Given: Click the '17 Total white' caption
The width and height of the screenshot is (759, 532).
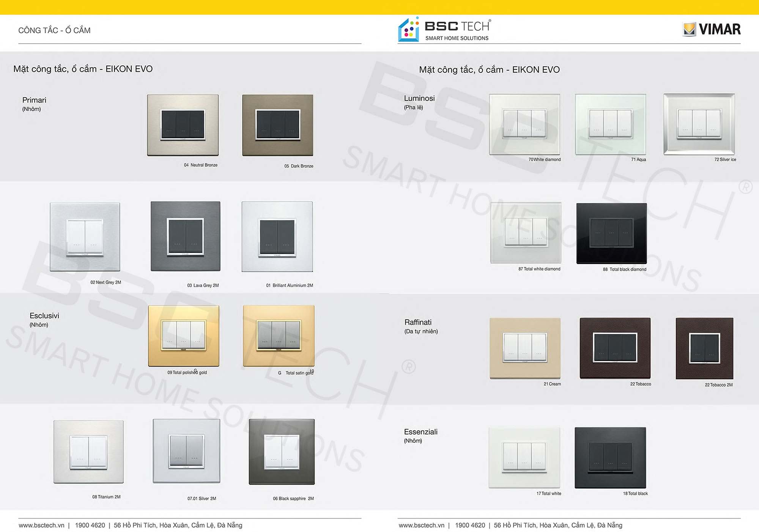Looking at the screenshot, I should pos(549,494).
